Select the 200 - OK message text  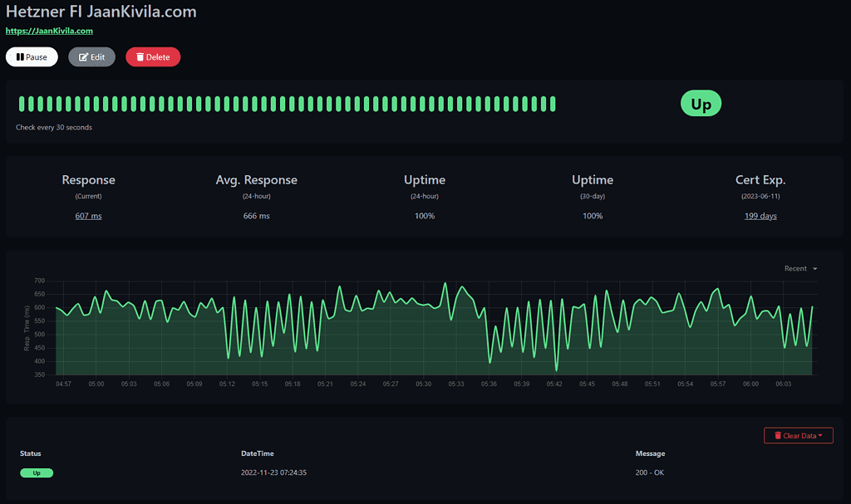tap(650, 472)
